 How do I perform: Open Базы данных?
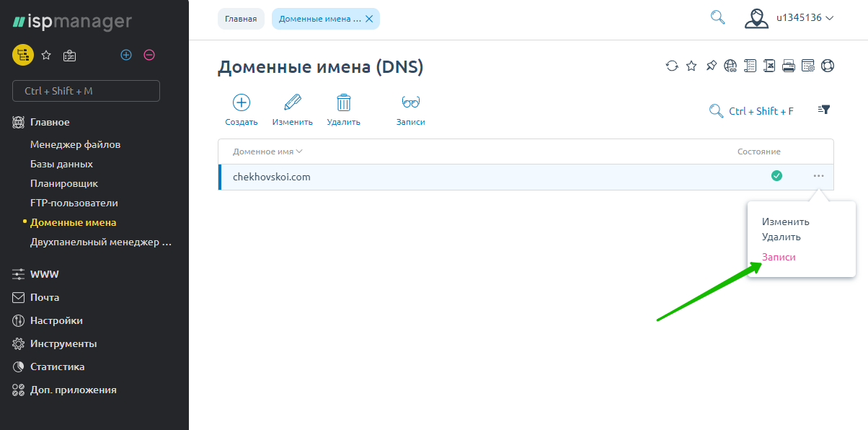pos(61,164)
